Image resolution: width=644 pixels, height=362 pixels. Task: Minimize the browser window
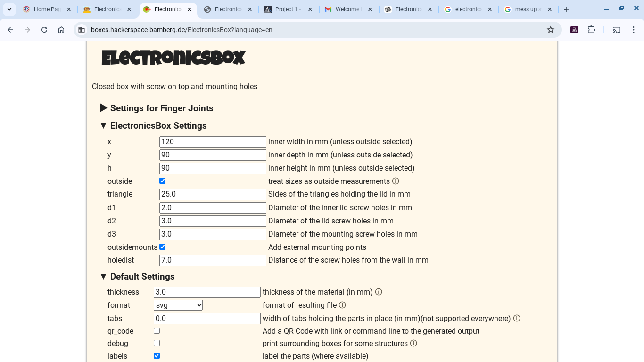tap(606, 9)
